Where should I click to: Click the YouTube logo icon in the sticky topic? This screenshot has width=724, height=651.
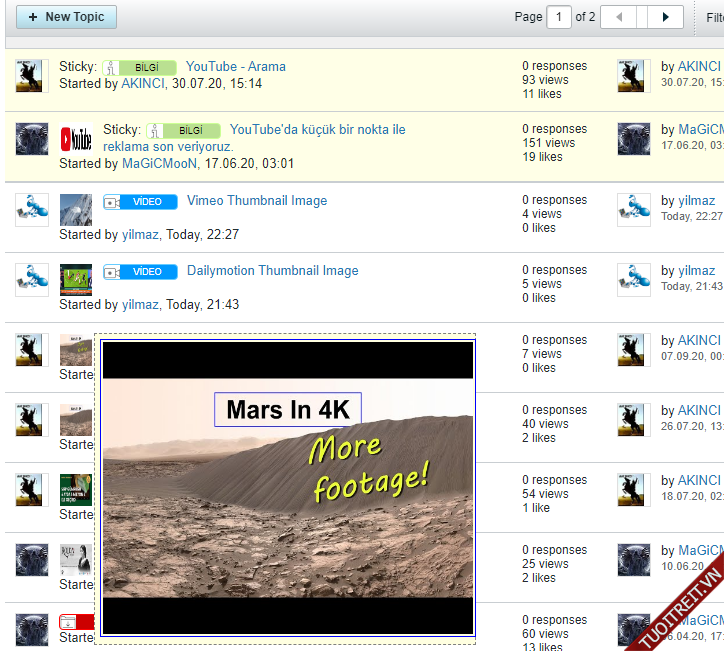[76, 139]
